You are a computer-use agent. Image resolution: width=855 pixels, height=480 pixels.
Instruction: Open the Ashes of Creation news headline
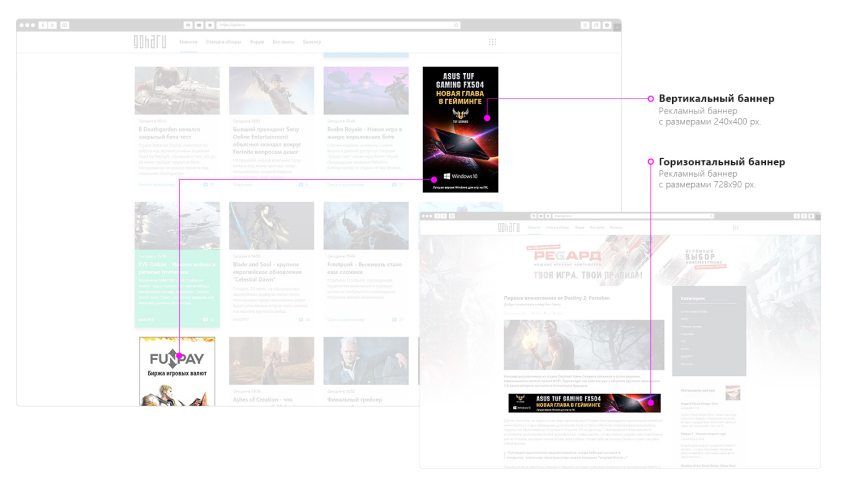262,400
